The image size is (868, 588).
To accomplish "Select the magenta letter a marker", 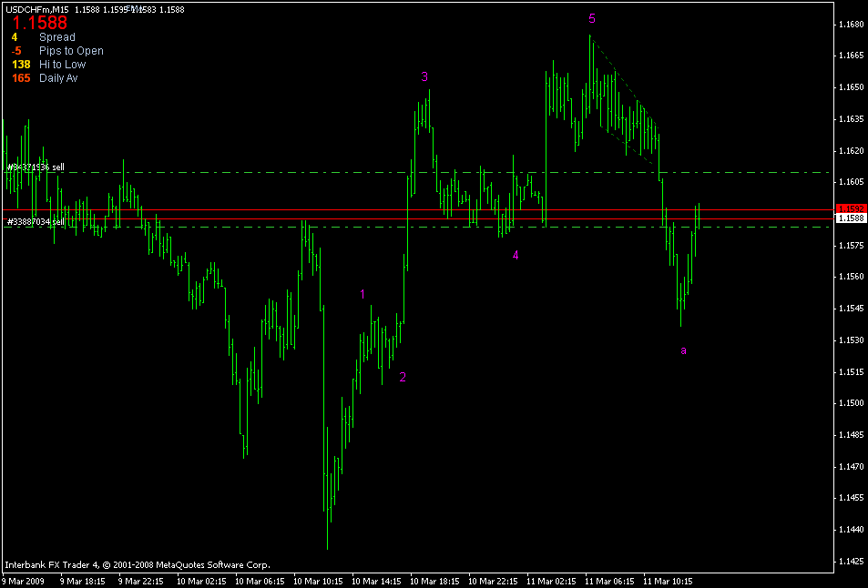I will (x=684, y=350).
